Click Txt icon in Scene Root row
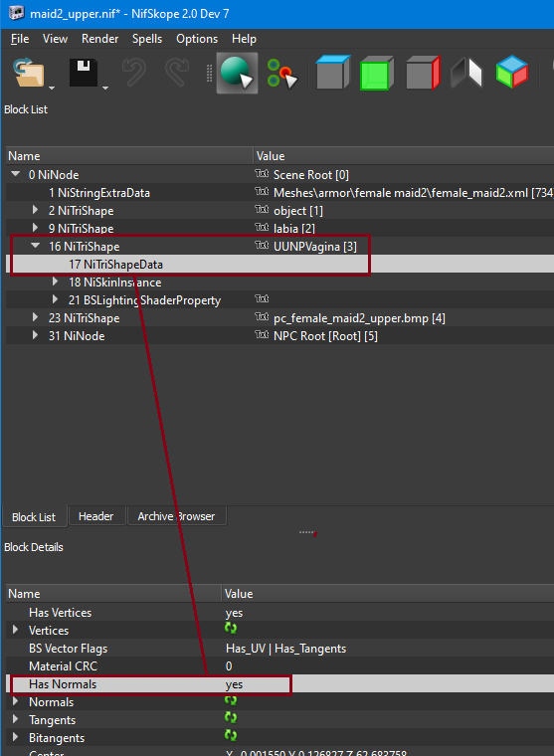This screenshot has width=554, height=756. click(x=262, y=173)
